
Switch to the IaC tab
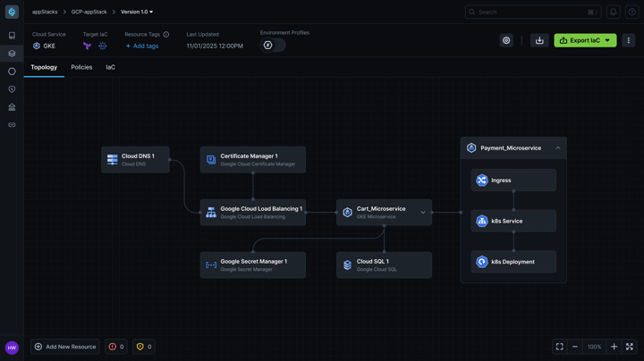click(111, 67)
